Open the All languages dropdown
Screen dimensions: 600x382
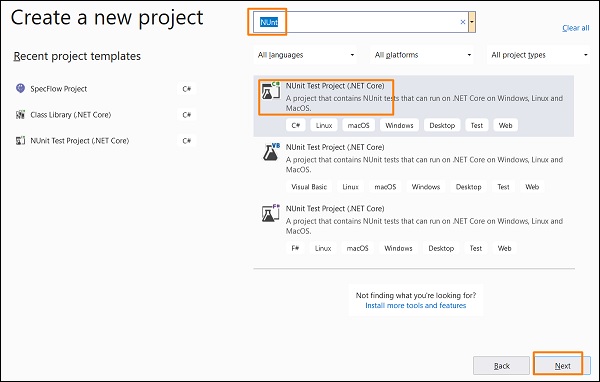tap(305, 55)
